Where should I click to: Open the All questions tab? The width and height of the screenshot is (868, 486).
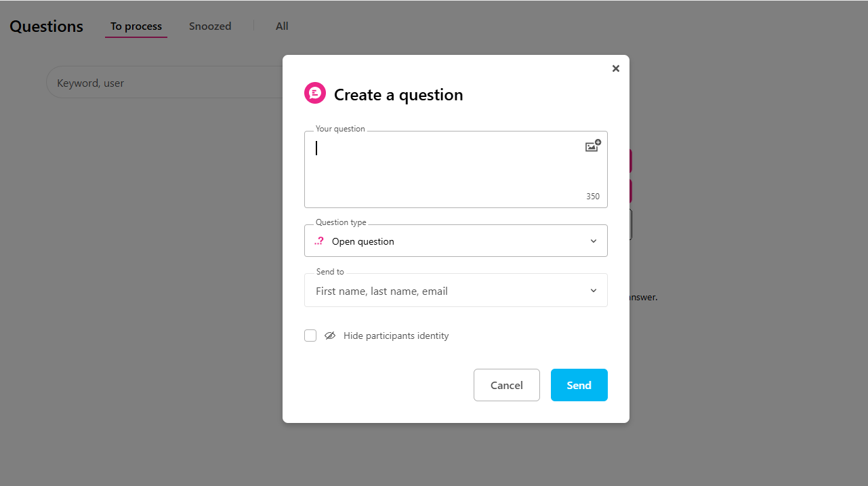(x=282, y=26)
